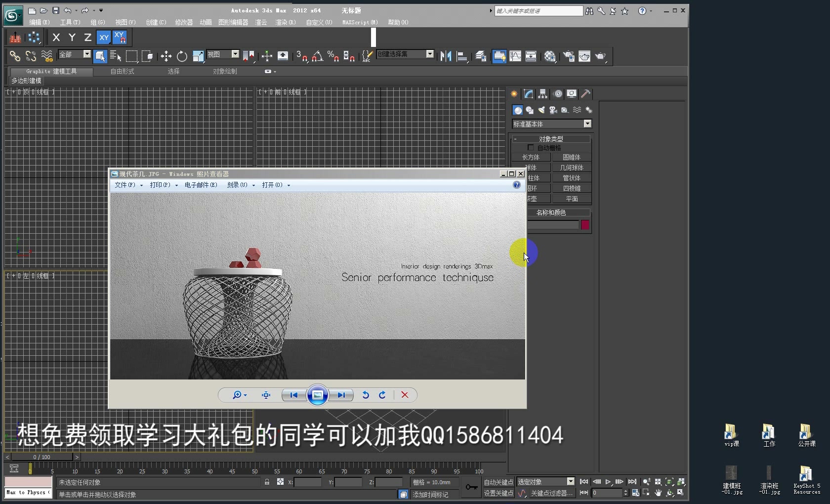The height and width of the screenshot is (504, 830).
Task: Enable the 自动栅格 checkbox
Action: point(531,148)
